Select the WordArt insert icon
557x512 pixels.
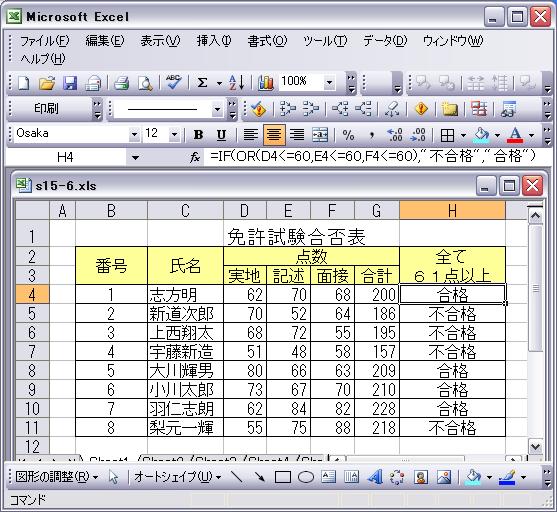pos(375,477)
